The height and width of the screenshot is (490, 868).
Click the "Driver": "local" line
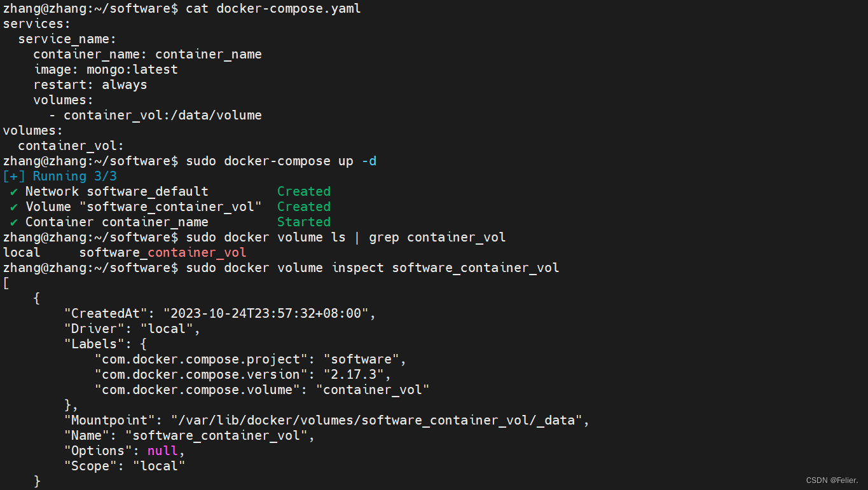132,329
